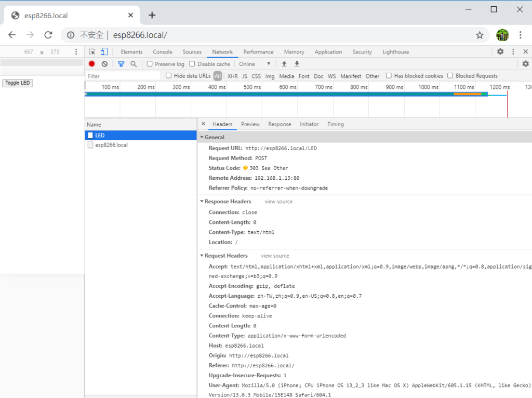
Task: Open the Timing tab in request details
Action: 335,124
